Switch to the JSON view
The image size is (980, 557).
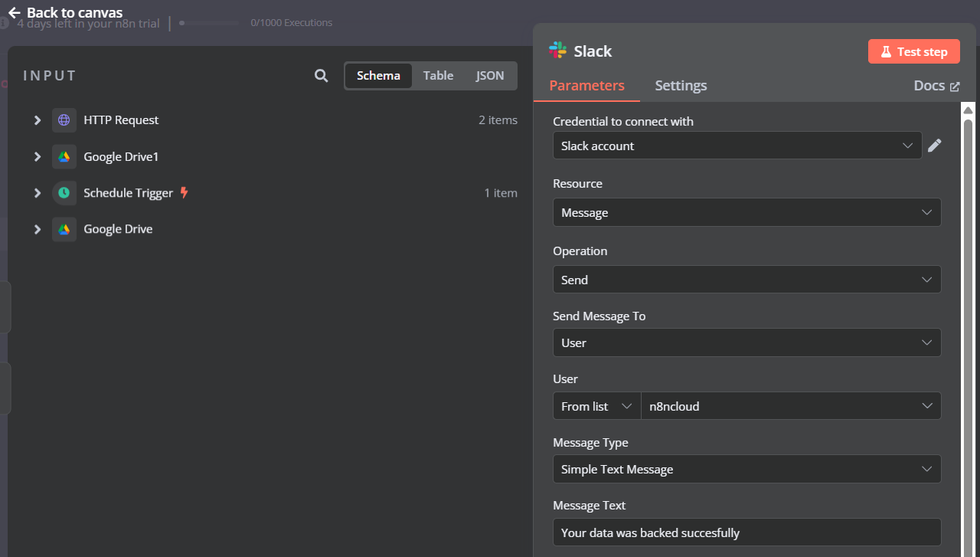[489, 75]
